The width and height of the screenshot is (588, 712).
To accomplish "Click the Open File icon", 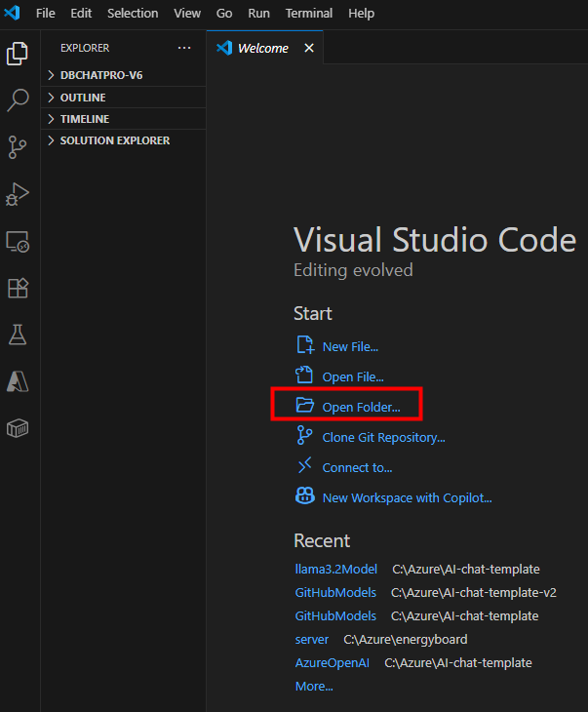I will pyautogui.click(x=304, y=376).
